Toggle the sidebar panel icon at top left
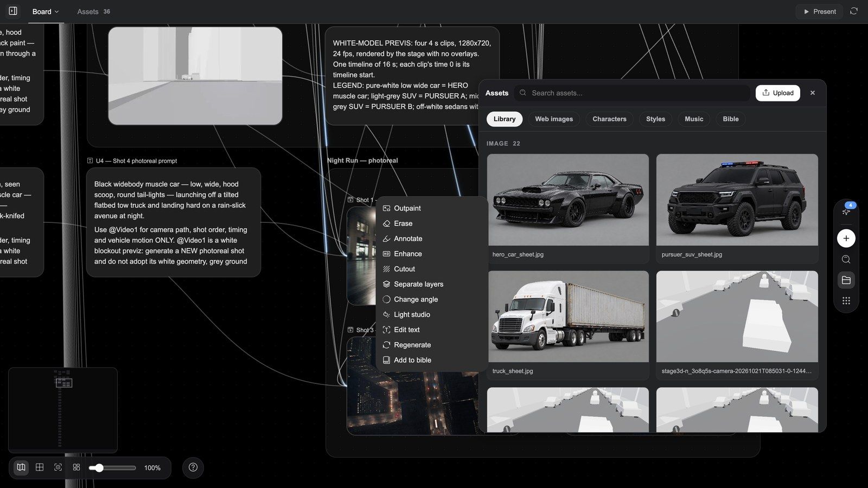 point(13,11)
